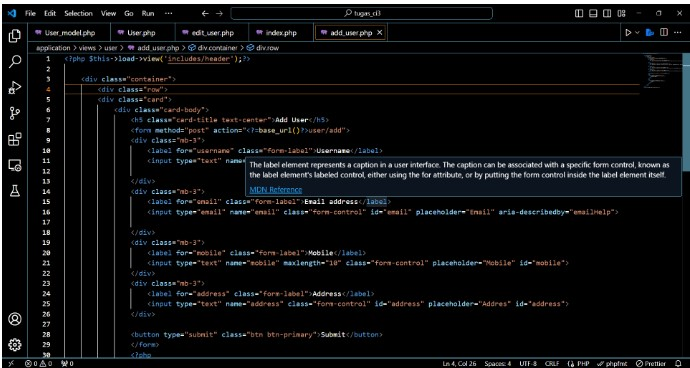Open the Explorer view in activity bar
The height and width of the screenshot is (368, 690).
coord(15,36)
